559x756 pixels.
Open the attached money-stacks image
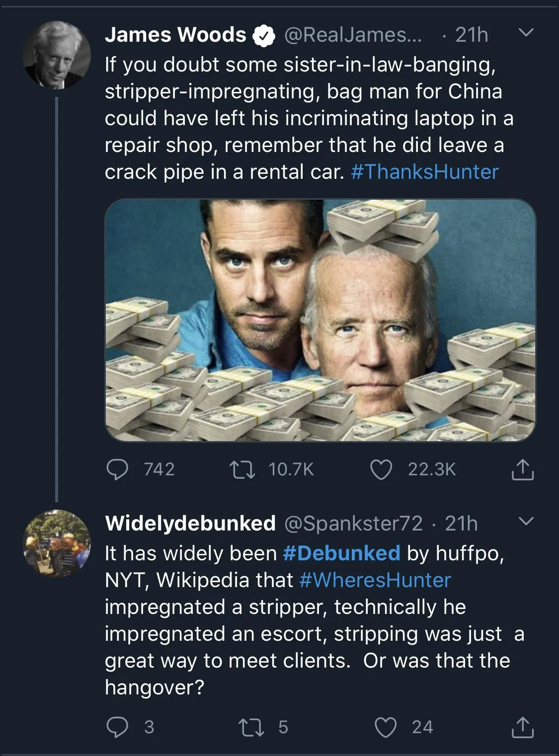click(x=320, y=320)
